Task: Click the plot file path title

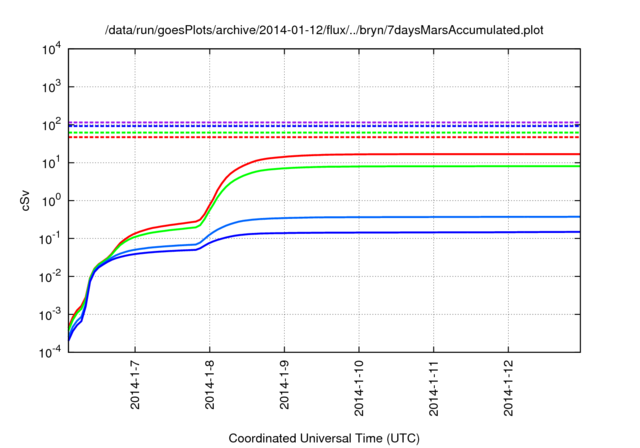Action: pyautogui.click(x=324, y=30)
